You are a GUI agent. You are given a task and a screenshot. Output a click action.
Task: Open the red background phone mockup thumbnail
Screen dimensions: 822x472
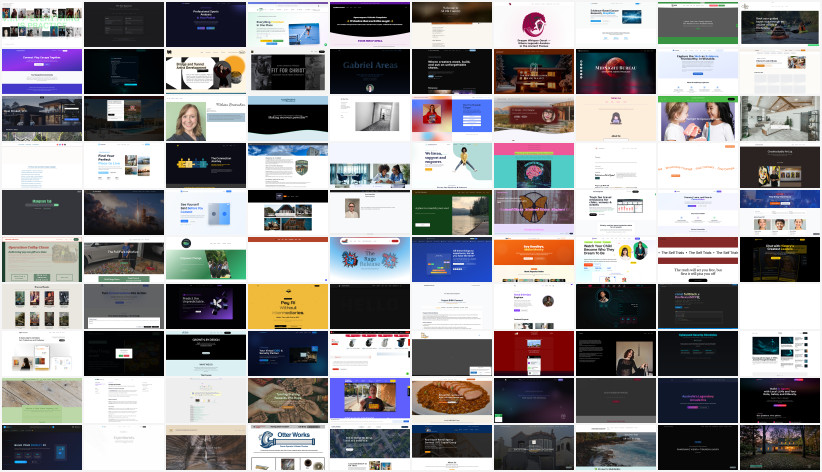tap(534, 353)
